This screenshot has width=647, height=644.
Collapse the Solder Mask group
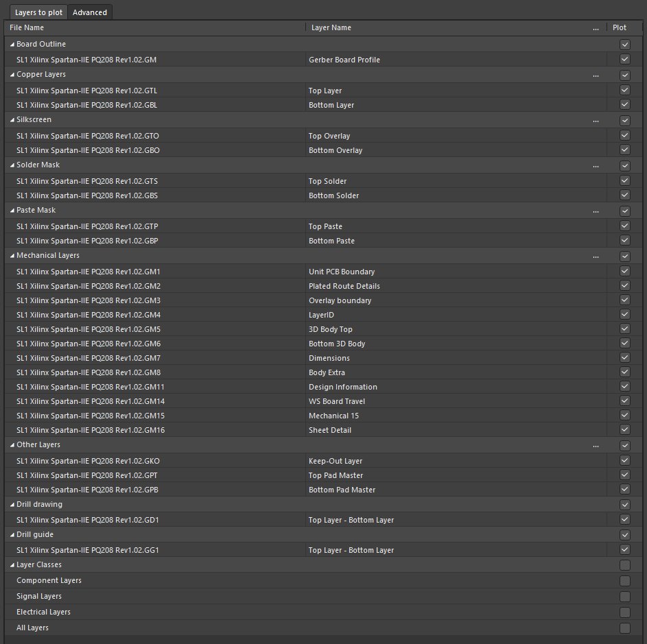(12, 165)
